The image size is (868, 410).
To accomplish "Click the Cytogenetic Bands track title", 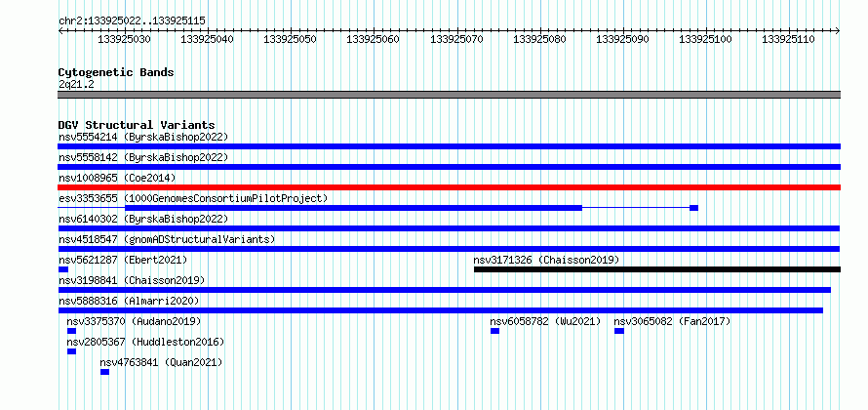I will [x=116, y=72].
